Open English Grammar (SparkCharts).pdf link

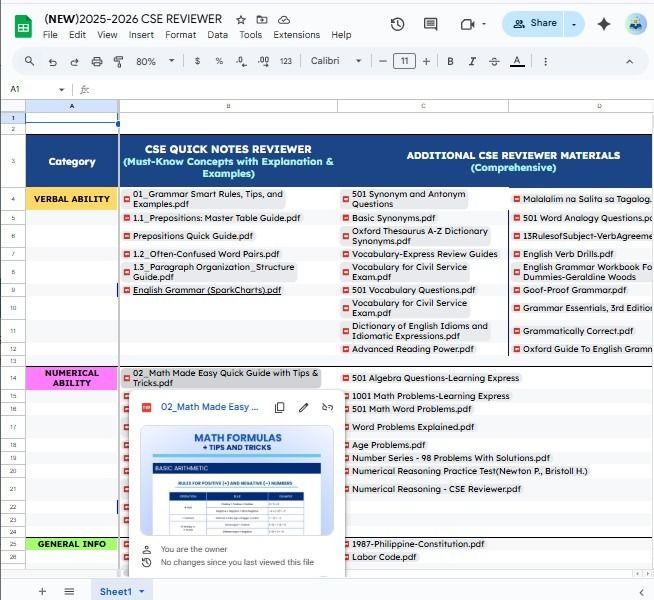[x=207, y=290]
